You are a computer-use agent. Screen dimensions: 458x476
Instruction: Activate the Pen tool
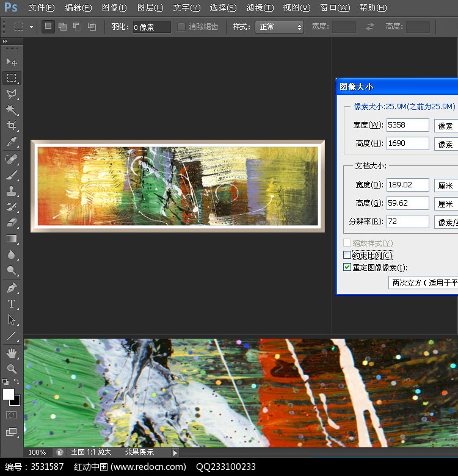[12, 288]
